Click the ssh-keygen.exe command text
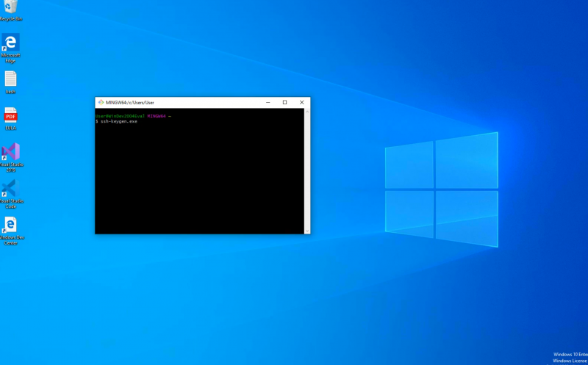 119,121
